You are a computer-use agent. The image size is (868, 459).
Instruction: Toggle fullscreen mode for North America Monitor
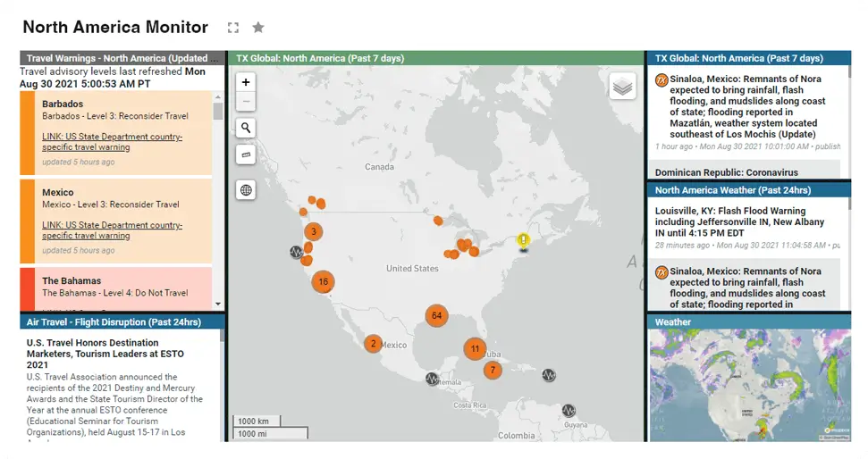233,28
